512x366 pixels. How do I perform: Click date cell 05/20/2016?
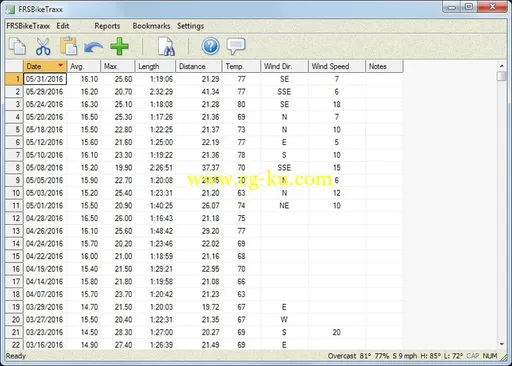(45, 117)
